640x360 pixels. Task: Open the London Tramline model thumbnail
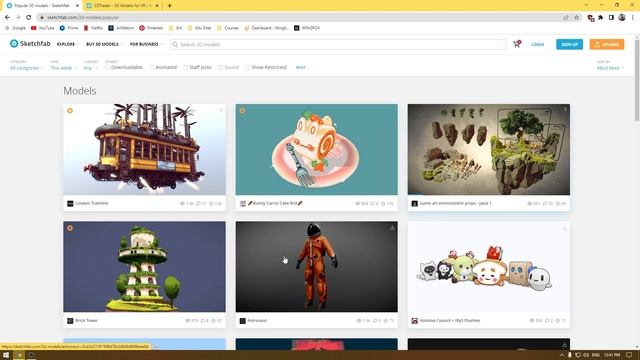[x=144, y=149]
